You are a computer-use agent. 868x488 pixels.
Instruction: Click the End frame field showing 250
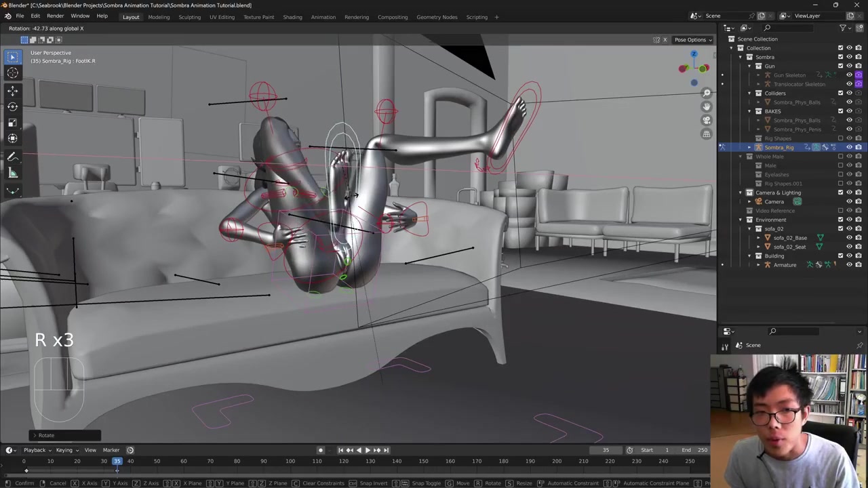702,450
